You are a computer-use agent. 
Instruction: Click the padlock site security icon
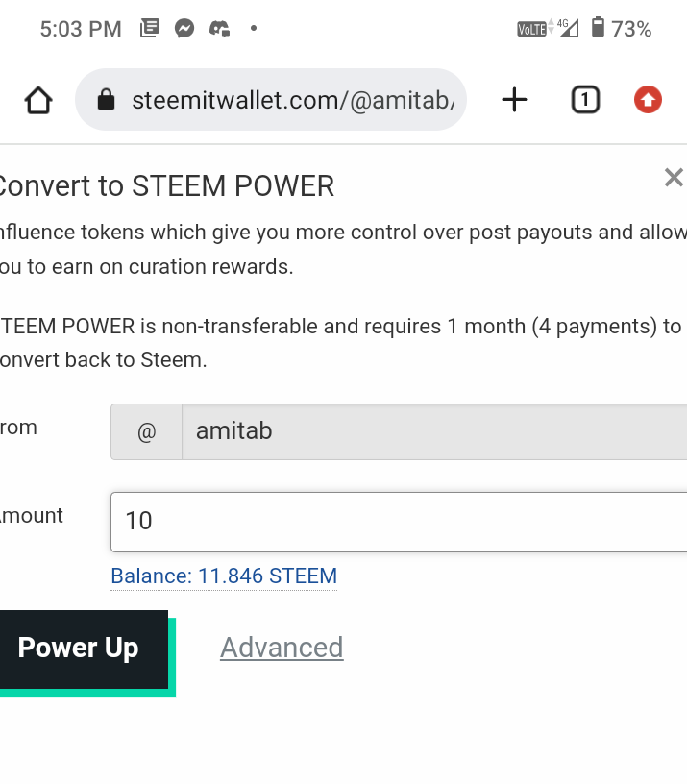point(107,100)
